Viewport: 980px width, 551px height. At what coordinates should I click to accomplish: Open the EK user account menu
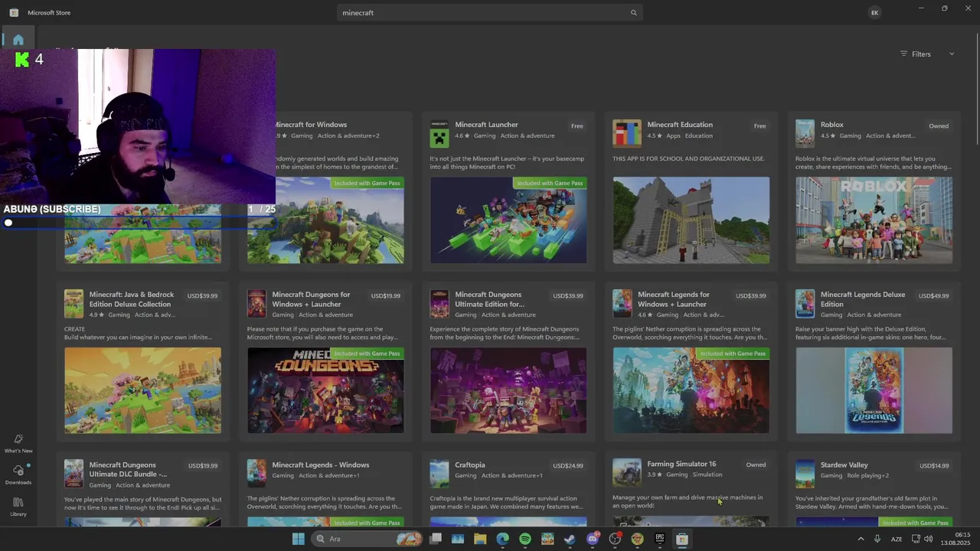[874, 12]
